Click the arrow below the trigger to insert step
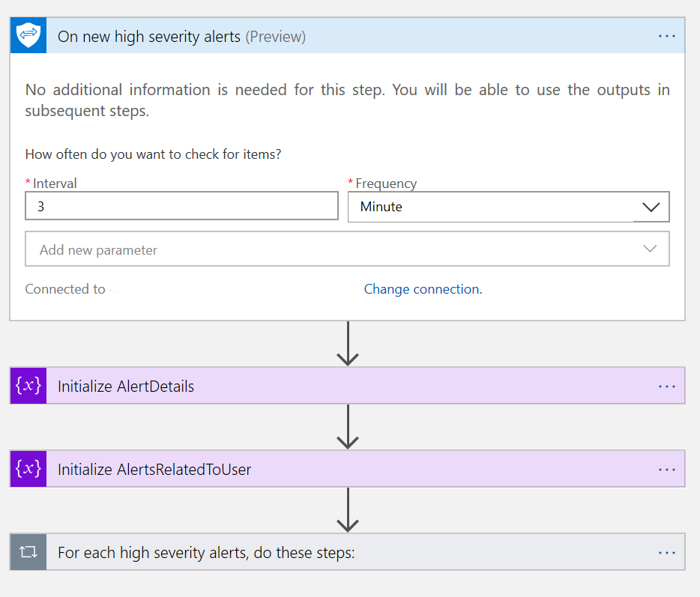 [x=348, y=345]
